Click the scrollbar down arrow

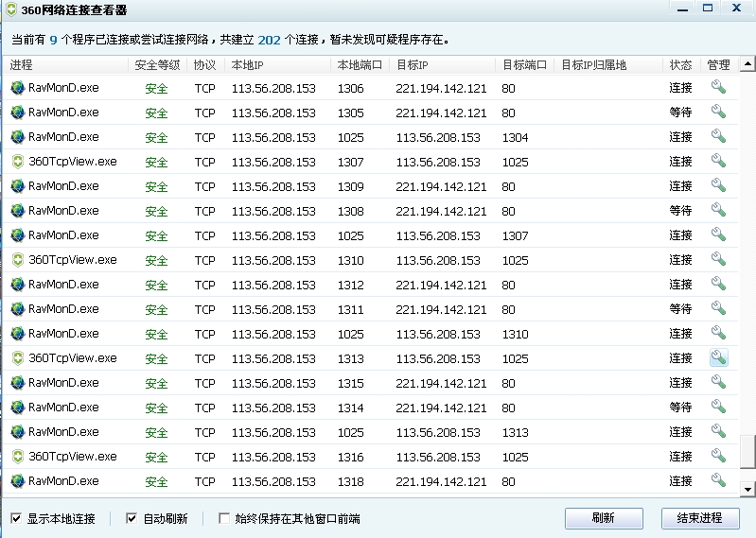pyautogui.click(x=747, y=490)
